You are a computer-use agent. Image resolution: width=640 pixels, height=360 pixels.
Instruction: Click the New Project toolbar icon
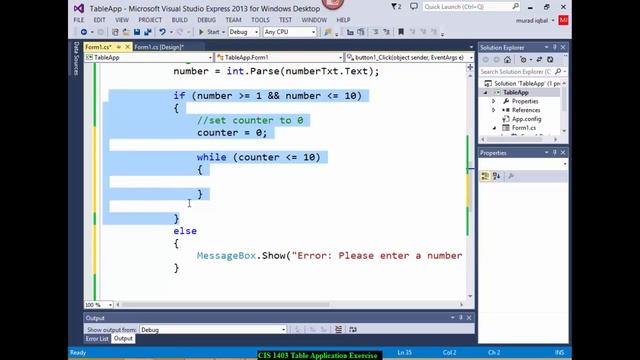tap(115, 32)
